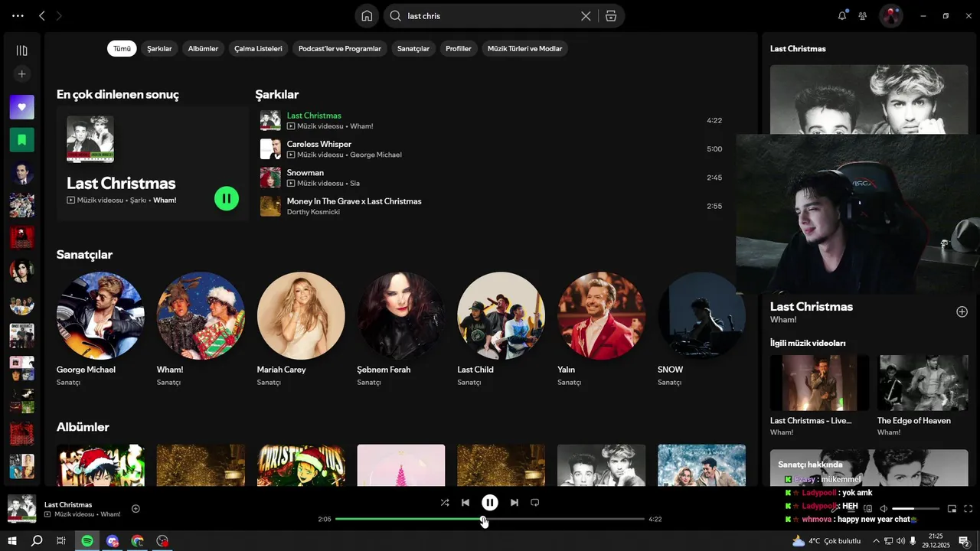Image resolution: width=980 pixels, height=551 pixels.
Task: Go back with the left arrow
Action: pyautogui.click(x=42, y=15)
